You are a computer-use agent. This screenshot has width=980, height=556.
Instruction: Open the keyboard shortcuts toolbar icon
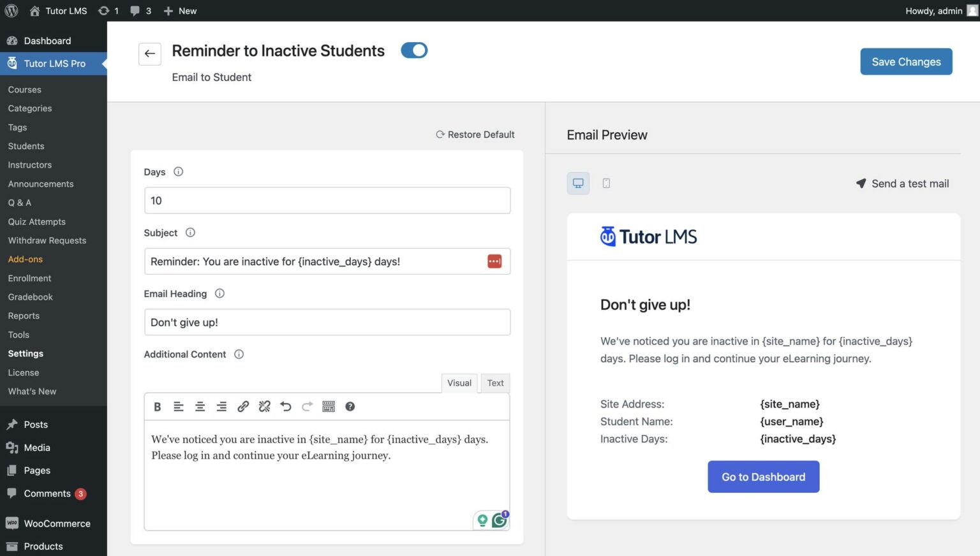click(x=329, y=406)
